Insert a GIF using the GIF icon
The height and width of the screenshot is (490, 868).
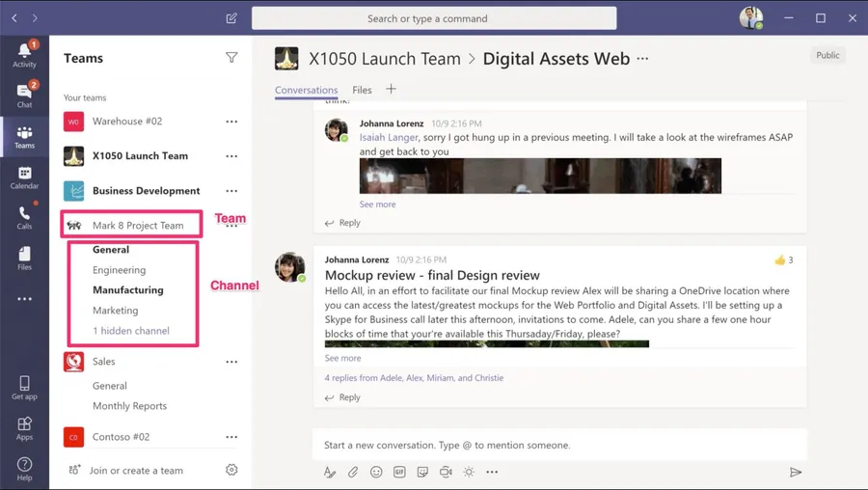pyautogui.click(x=399, y=472)
